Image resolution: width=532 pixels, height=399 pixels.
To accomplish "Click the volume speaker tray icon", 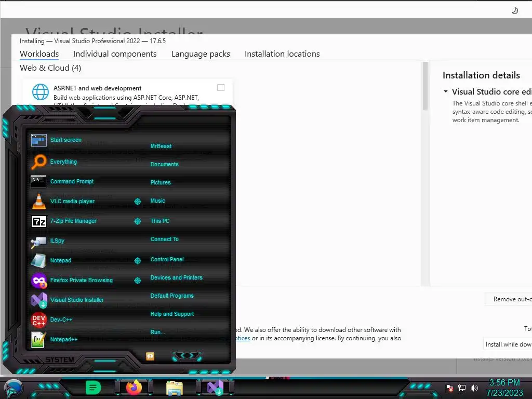I will click(474, 388).
